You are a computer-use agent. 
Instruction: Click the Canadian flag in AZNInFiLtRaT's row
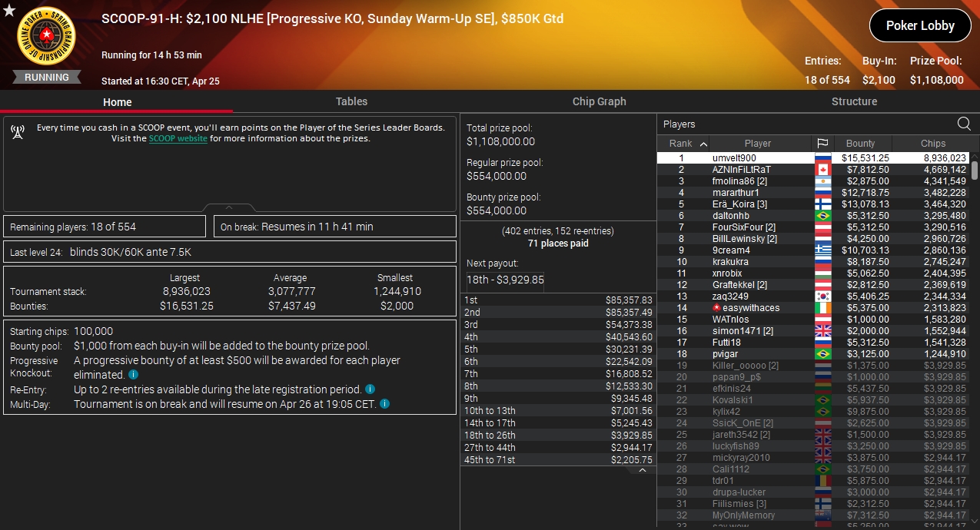click(822, 170)
